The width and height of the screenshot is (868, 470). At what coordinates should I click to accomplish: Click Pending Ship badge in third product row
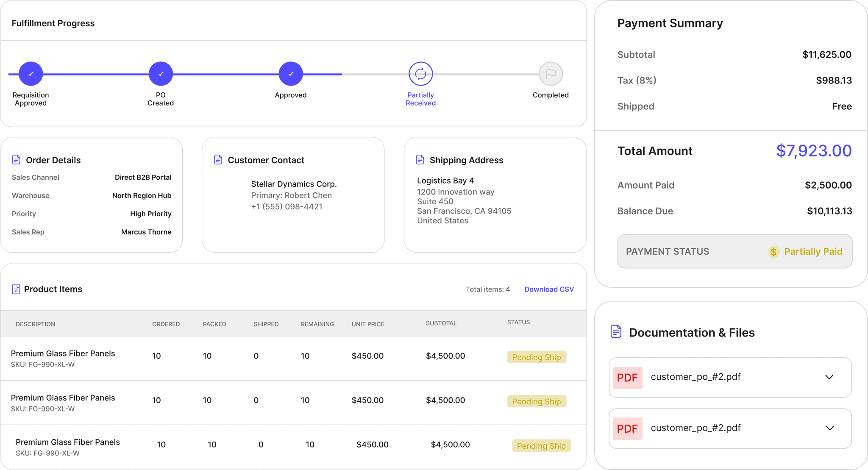[541, 445]
